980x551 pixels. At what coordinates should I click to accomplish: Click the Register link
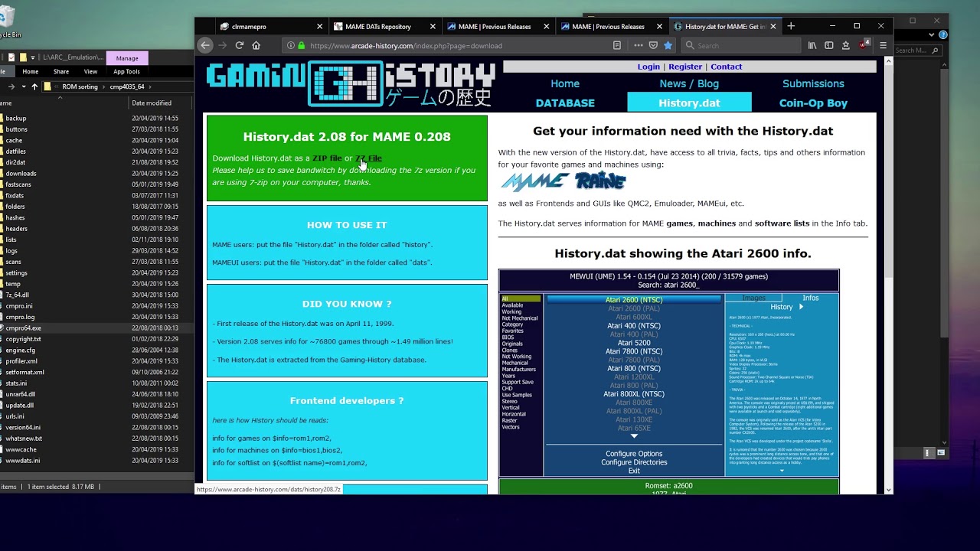[x=685, y=67]
